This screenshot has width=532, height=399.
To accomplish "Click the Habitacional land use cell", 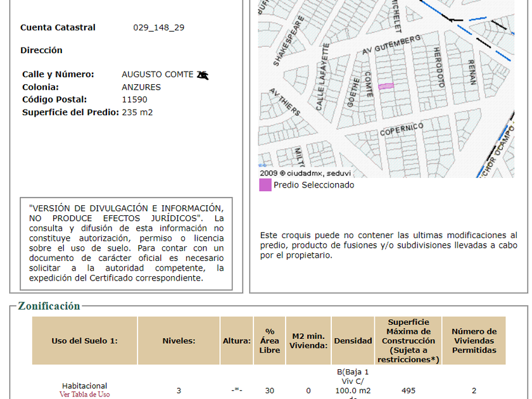I will point(84,386).
